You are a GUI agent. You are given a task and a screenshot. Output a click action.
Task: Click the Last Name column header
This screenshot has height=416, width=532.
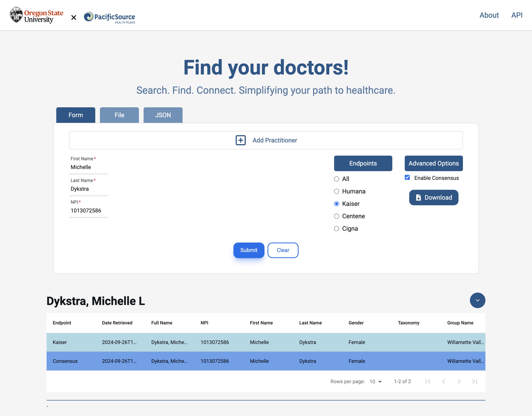tap(311, 323)
